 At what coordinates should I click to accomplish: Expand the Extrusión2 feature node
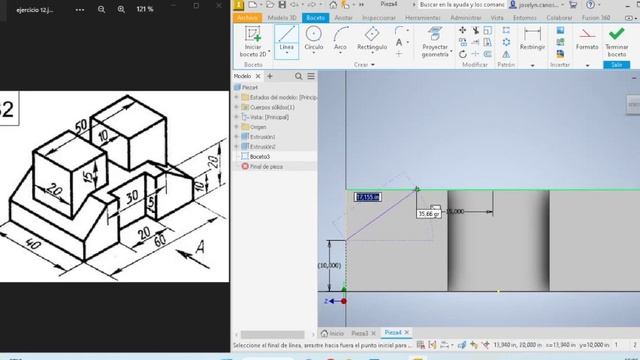coord(236,146)
